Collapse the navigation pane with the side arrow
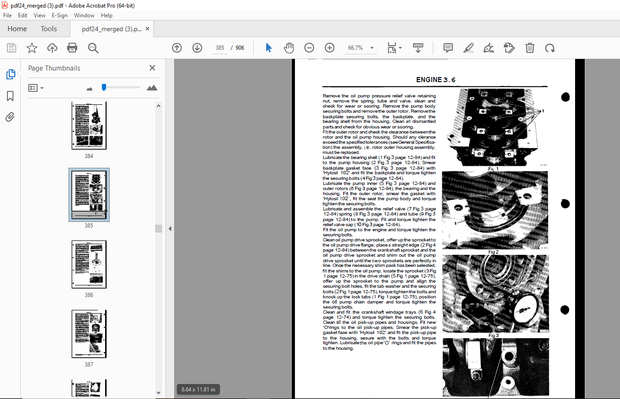 pos(170,229)
